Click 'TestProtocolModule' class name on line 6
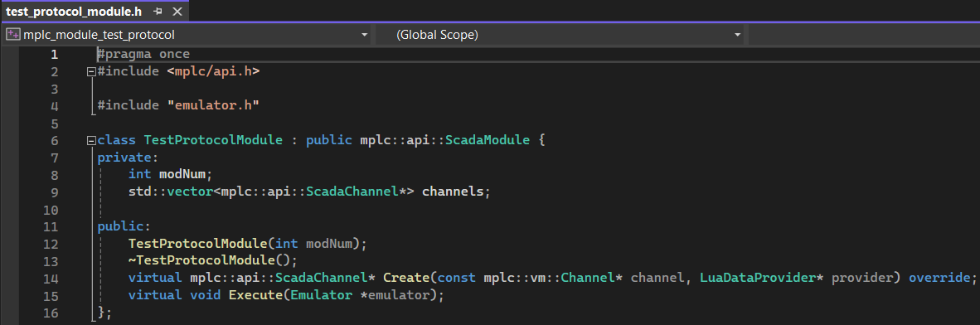The height and width of the screenshot is (325, 980). click(x=213, y=140)
